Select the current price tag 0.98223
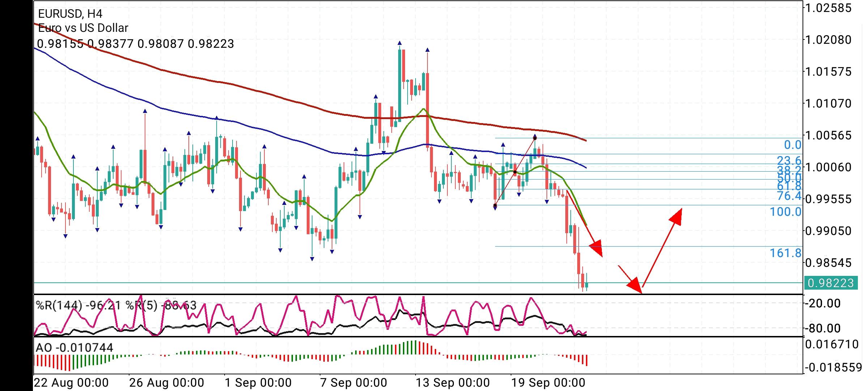 click(831, 283)
